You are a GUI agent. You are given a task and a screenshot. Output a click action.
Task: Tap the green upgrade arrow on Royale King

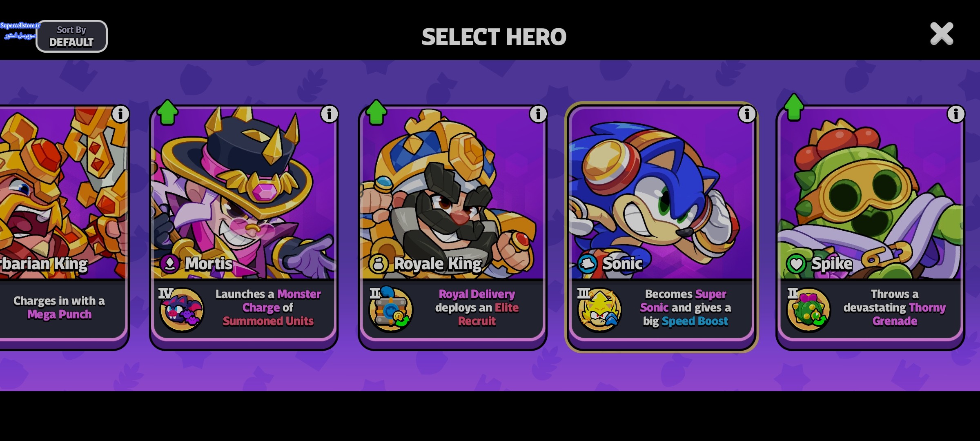click(376, 112)
